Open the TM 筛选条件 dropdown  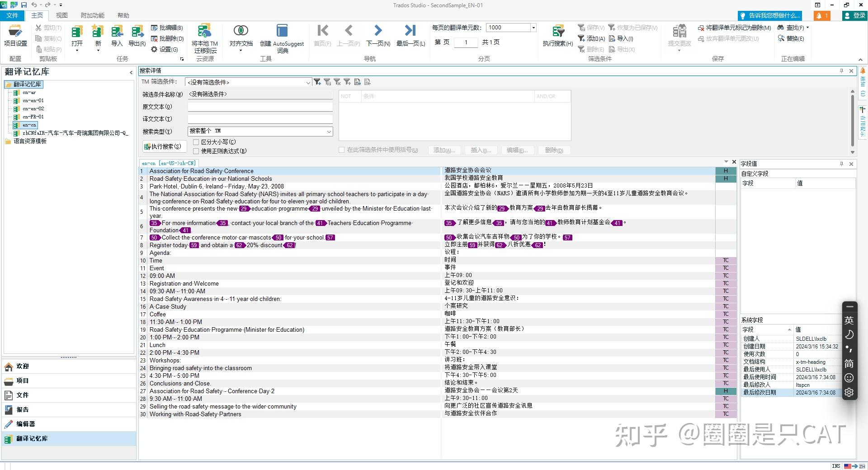[x=308, y=82]
